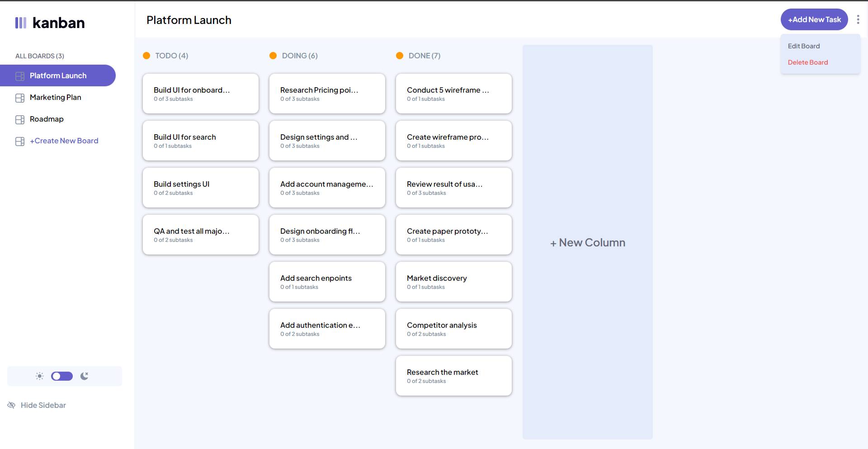
Task: Open the Add search enpoints task
Action: click(x=327, y=282)
